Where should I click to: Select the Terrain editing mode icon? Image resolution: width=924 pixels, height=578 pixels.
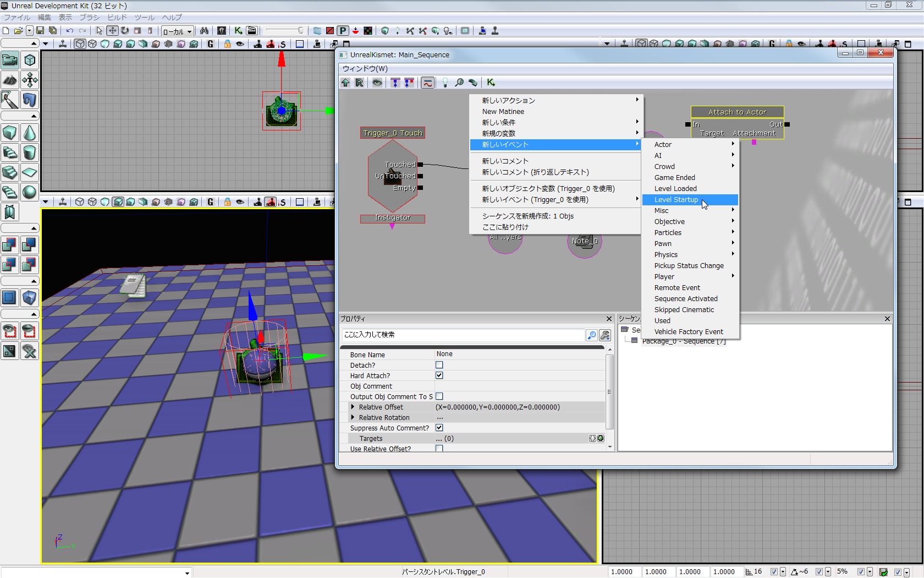coord(10,80)
